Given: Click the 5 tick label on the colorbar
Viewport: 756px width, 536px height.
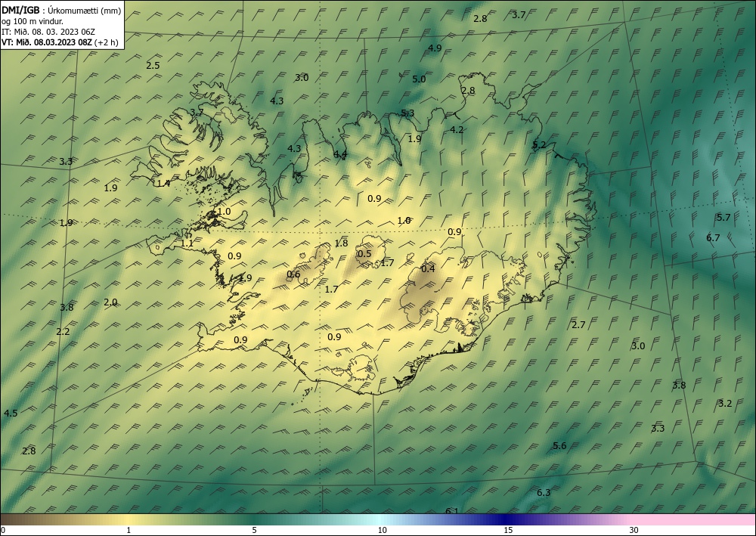Looking at the screenshot, I should (254, 531).
